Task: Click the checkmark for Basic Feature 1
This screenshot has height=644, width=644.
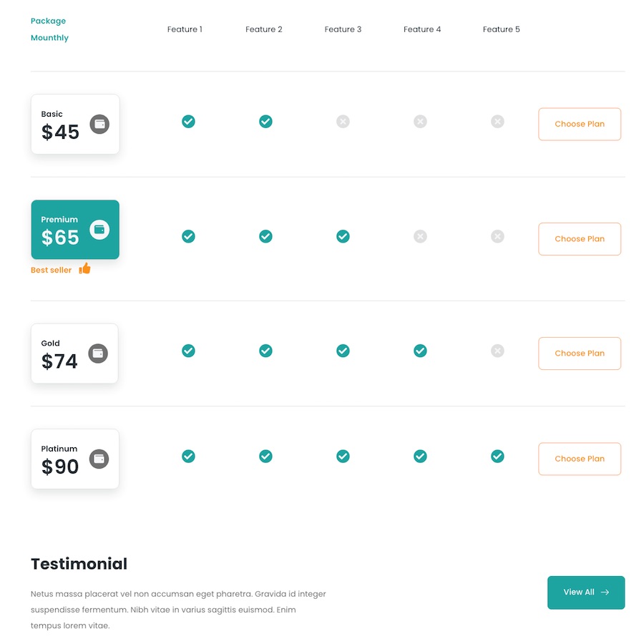Action: coord(188,122)
